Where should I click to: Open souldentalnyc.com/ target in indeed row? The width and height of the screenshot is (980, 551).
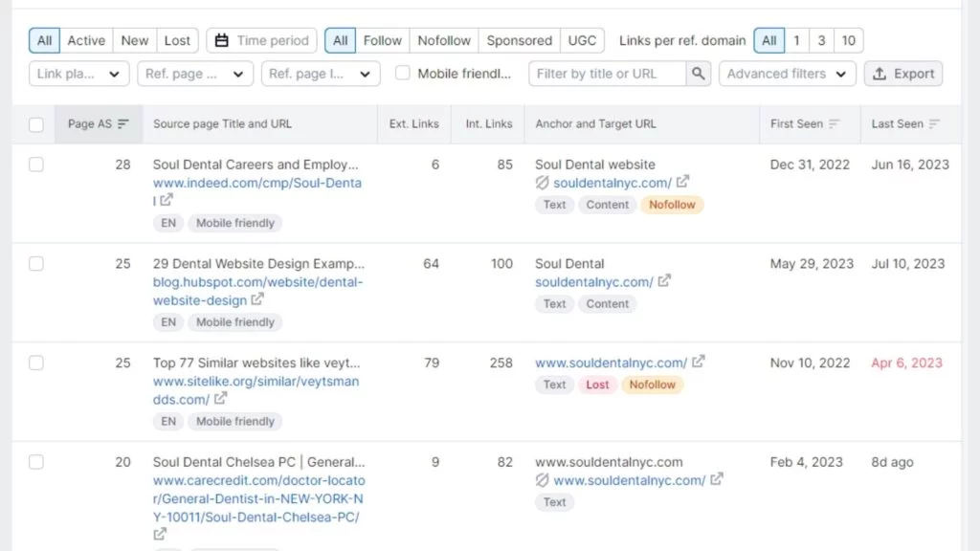click(612, 183)
